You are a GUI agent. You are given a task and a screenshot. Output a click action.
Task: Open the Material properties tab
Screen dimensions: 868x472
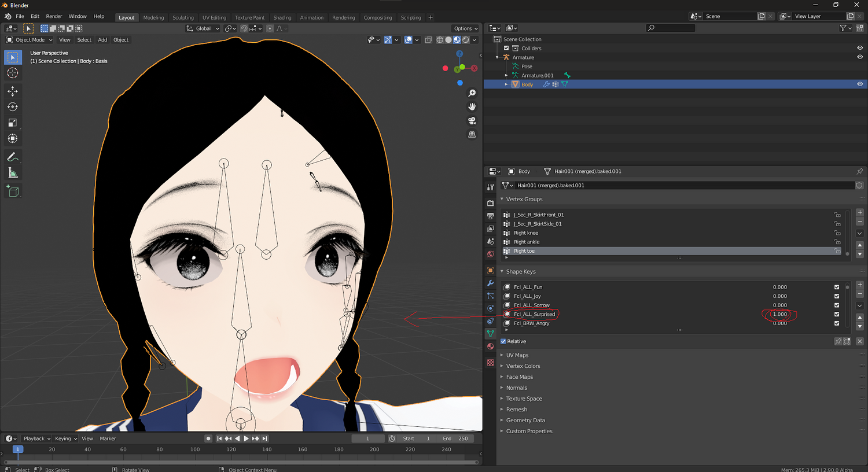[491, 346]
